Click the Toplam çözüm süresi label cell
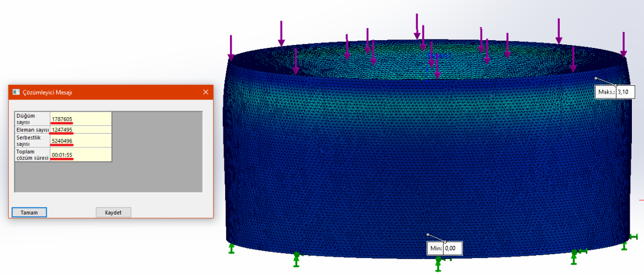 point(32,155)
